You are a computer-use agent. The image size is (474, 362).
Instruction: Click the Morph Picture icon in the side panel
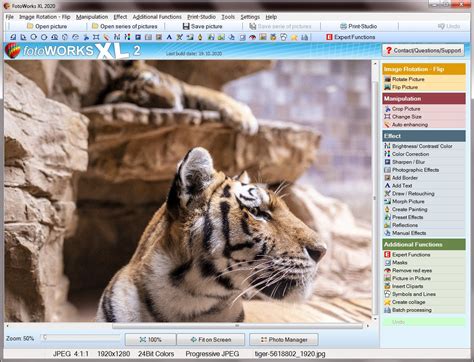pos(387,201)
